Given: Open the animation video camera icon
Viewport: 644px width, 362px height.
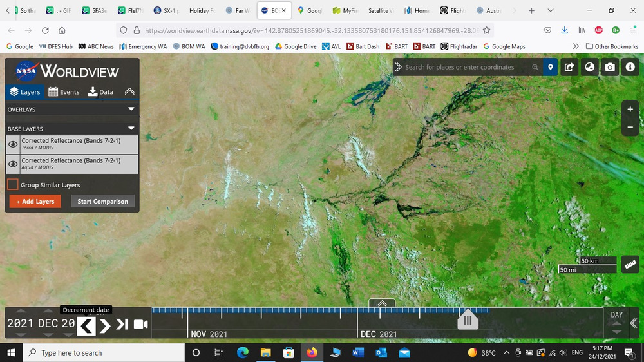Looking at the screenshot, I should pos(140,324).
